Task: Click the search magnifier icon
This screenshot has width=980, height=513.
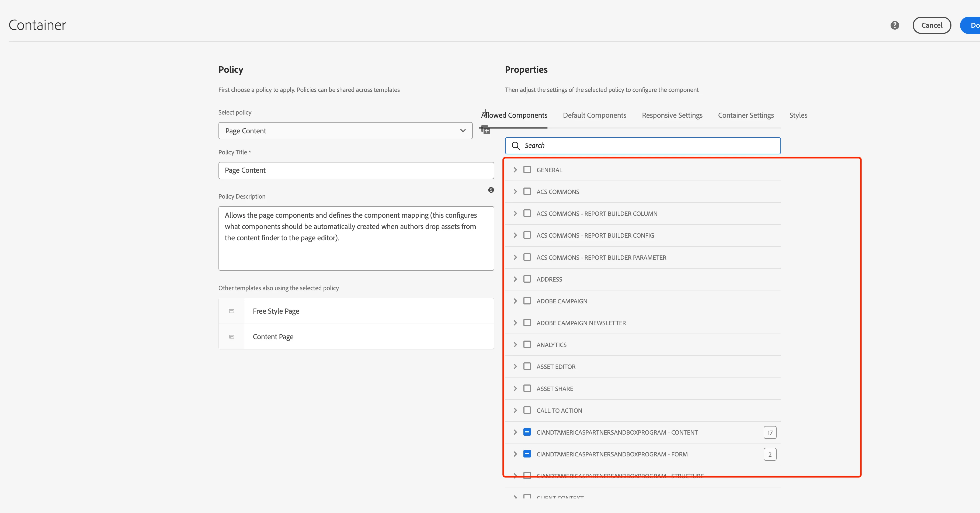Action: 516,145
